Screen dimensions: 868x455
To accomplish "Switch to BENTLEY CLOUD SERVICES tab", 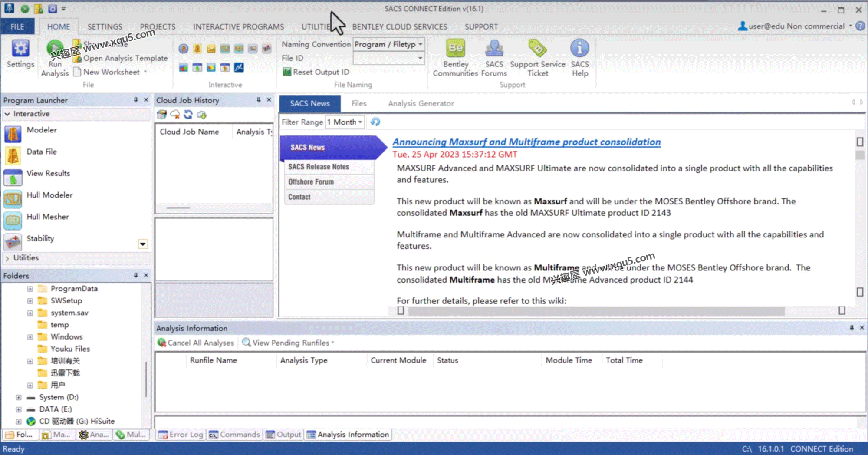I will coord(400,26).
